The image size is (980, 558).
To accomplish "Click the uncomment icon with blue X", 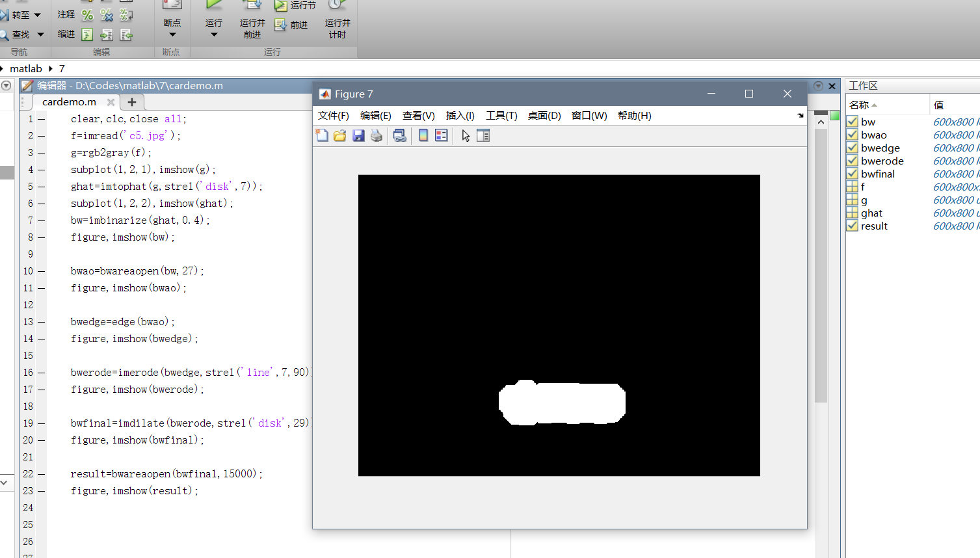I will (107, 15).
